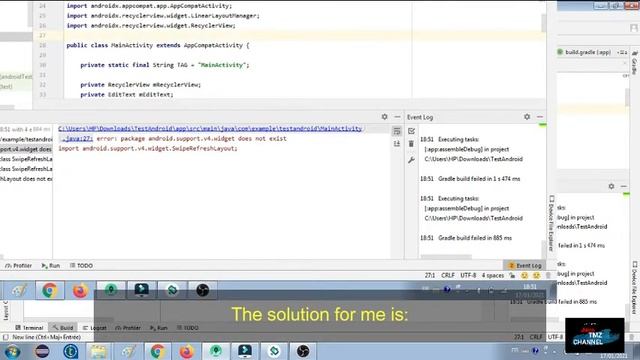Click the Windows Start orb
The height and width of the screenshot is (360, 640).
[13, 351]
